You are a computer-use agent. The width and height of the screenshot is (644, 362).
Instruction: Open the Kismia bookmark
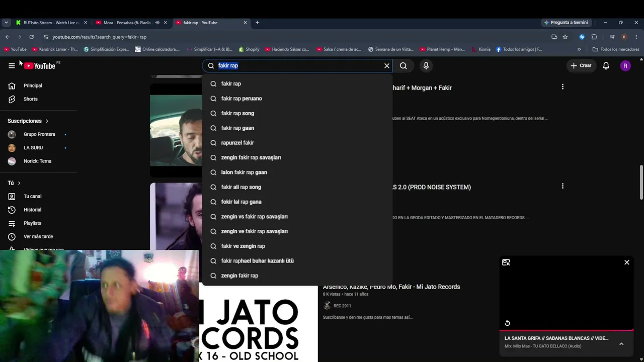[x=481, y=49]
